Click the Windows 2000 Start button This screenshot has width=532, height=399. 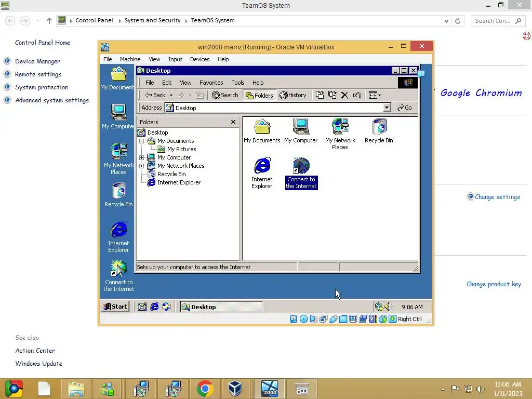coord(115,307)
